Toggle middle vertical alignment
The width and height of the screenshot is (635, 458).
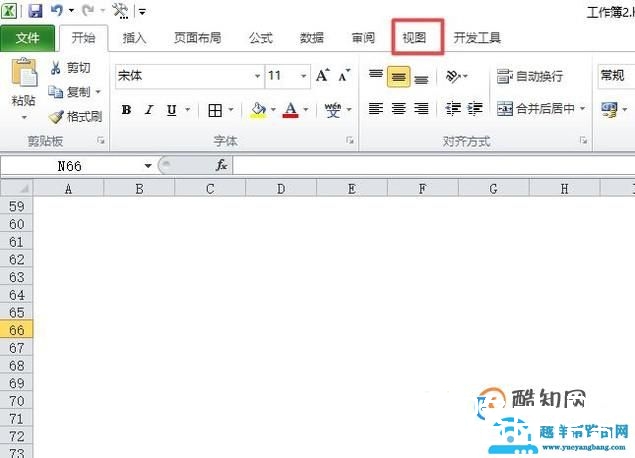point(398,77)
